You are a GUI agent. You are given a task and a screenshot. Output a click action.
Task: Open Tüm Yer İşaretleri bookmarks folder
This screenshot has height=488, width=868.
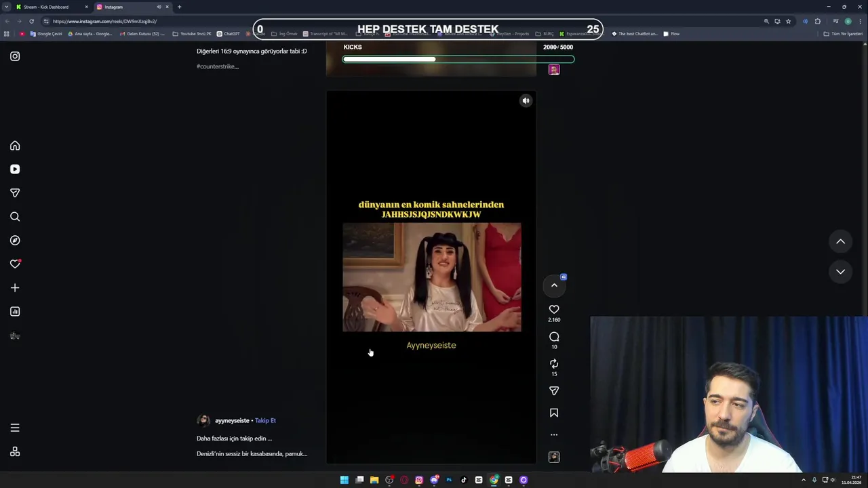(x=843, y=34)
